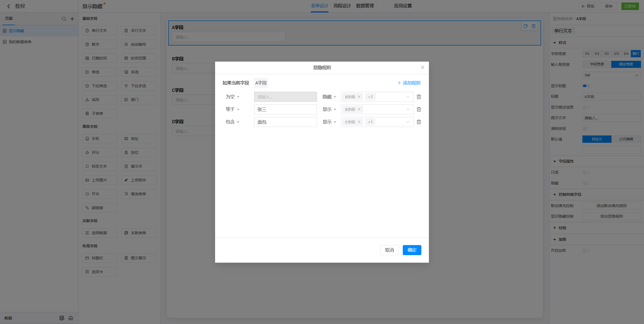Switch to 流程设计 tab
Screen dimensions: 644x324
342,6
